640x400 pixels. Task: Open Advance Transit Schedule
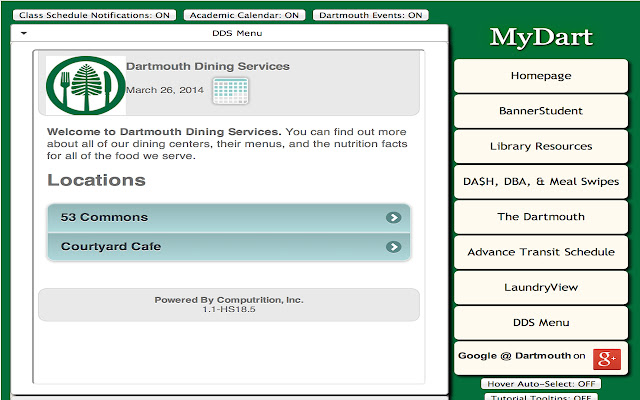pyautogui.click(x=541, y=252)
